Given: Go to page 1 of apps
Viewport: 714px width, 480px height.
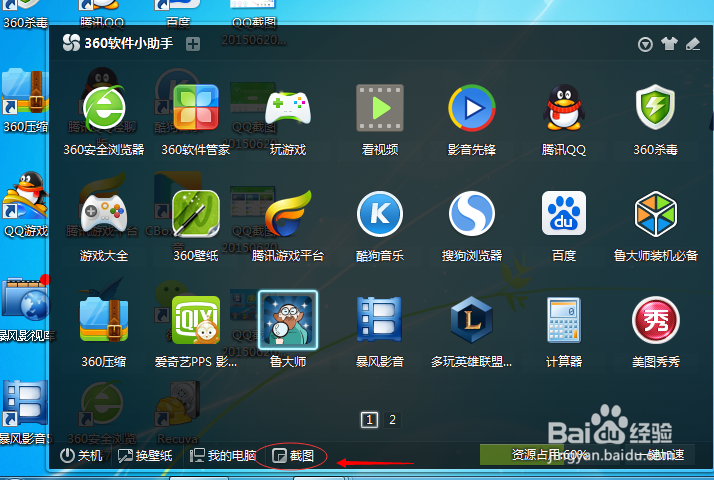Looking at the screenshot, I should point(369,419).
